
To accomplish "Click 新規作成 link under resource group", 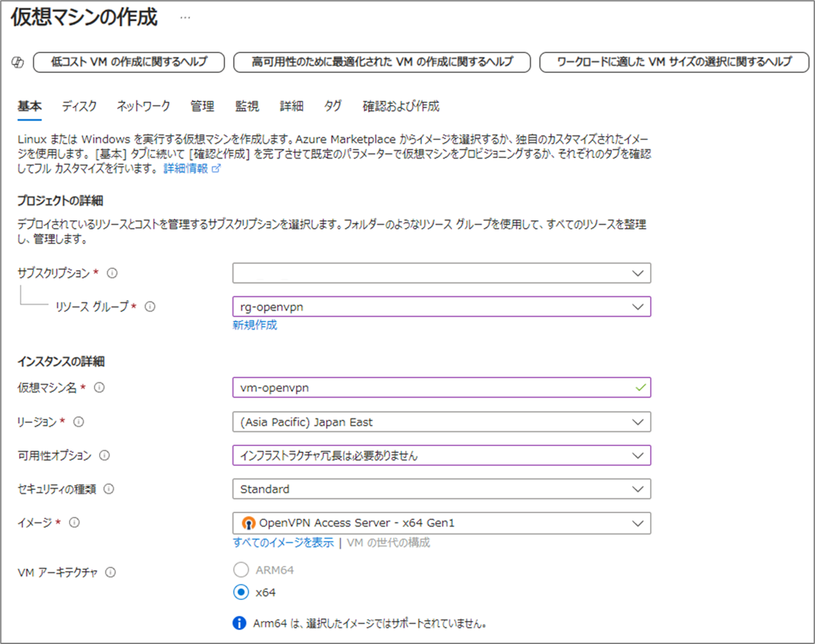I will pos(255,325).
